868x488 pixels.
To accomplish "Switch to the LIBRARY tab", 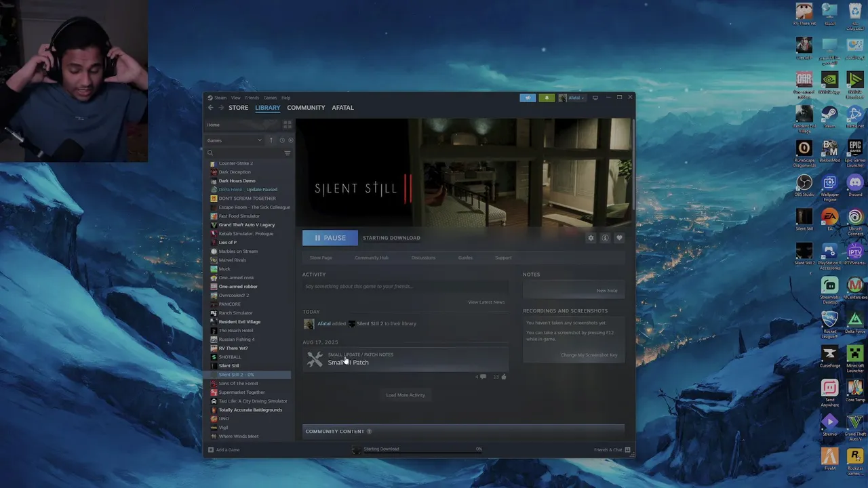I will pos(267,108).
